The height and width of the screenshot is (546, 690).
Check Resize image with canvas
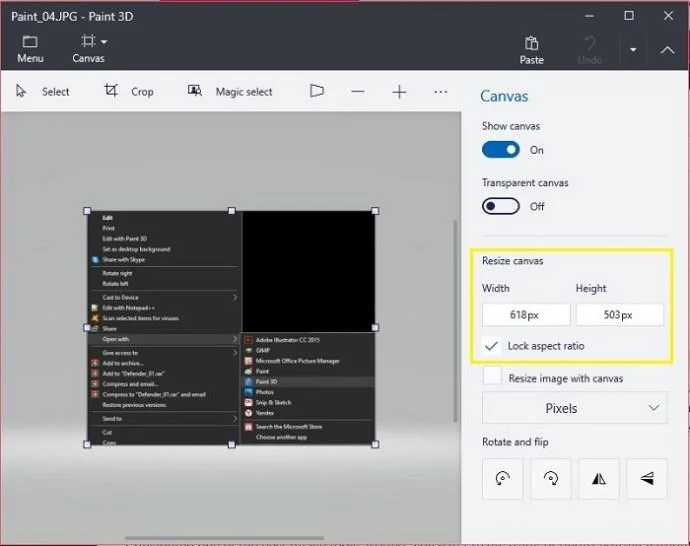(492, 377)
